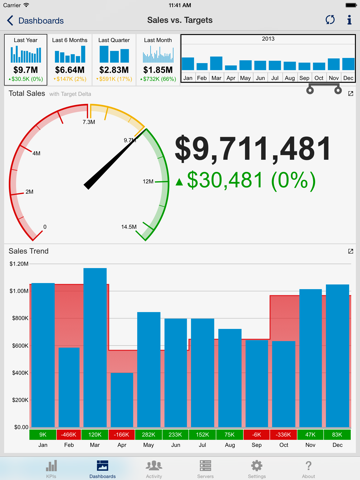Click the $9,711,481 total sales value
Screen dimensions: 360x480
click(x=253, y=149)
